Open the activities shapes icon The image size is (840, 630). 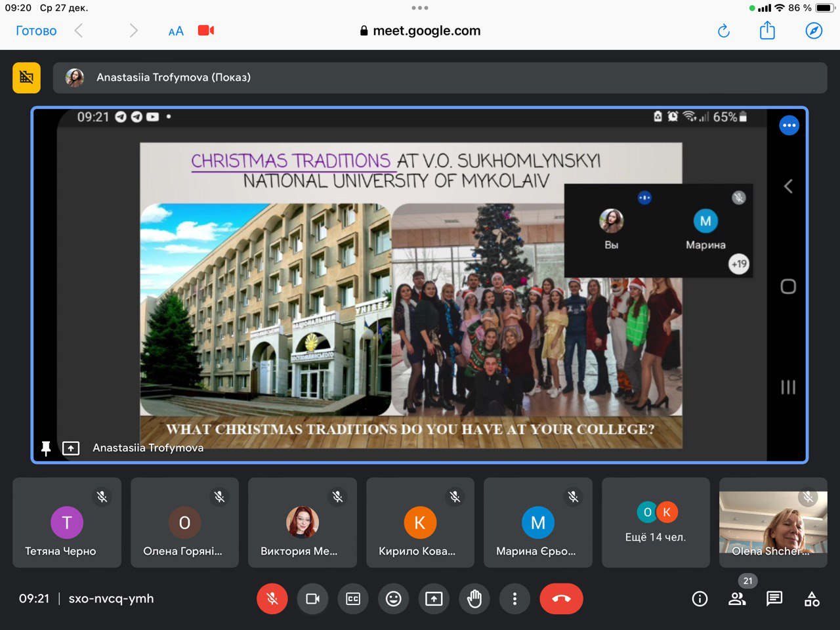(812, 598)
